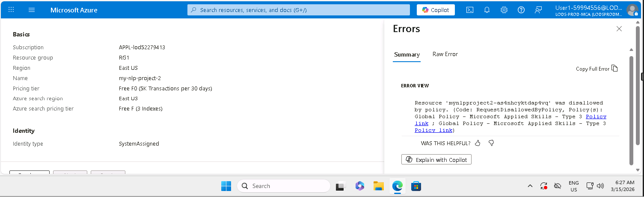Click the Windows taskbar Search box

(283, 186)
